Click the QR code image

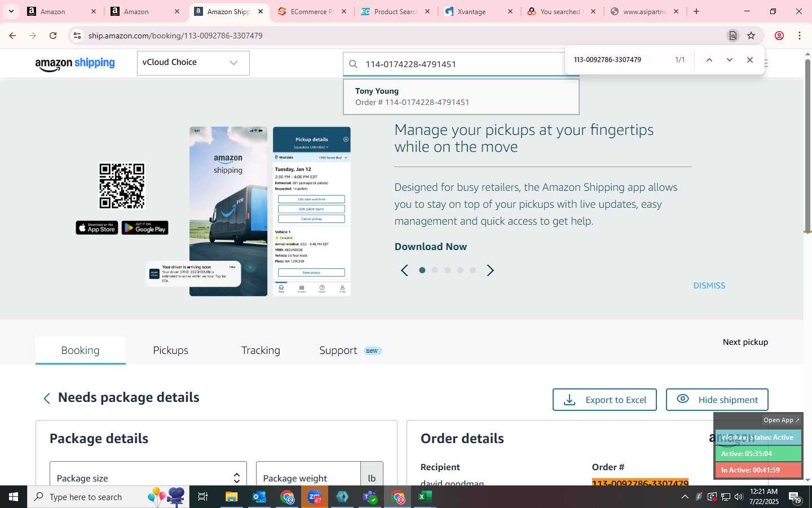pyautogui.click(x=122, y=186)
